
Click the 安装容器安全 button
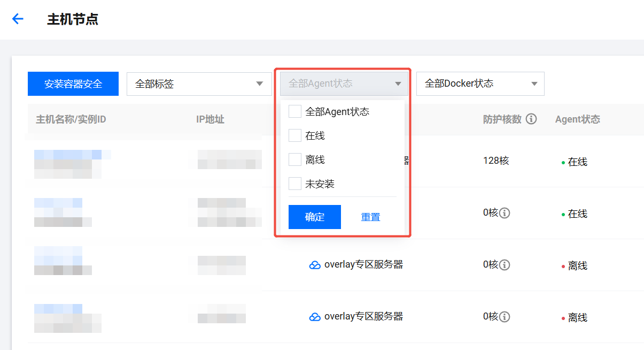point(73,84)
